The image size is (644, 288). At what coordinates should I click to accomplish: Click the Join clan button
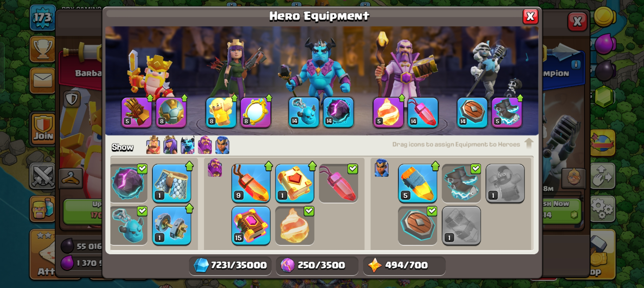tap(43, 129)
